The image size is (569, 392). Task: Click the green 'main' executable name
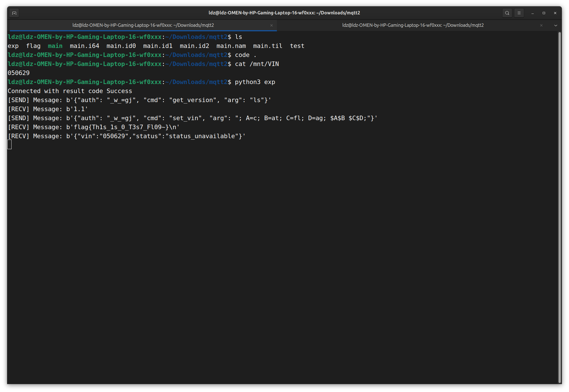pyautogui.click(x=55, y=46)
